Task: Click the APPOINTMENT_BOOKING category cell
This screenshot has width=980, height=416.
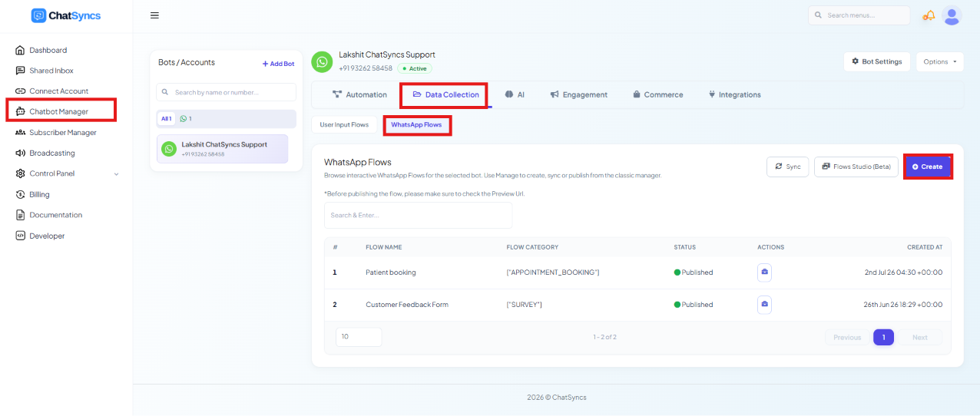Action: point(553,272)
